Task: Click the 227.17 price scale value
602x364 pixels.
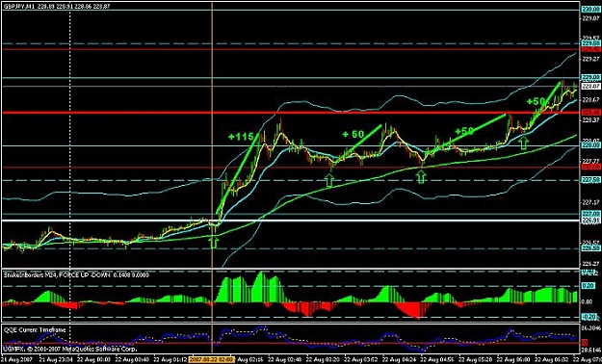Action: click(x=590, y=202)
